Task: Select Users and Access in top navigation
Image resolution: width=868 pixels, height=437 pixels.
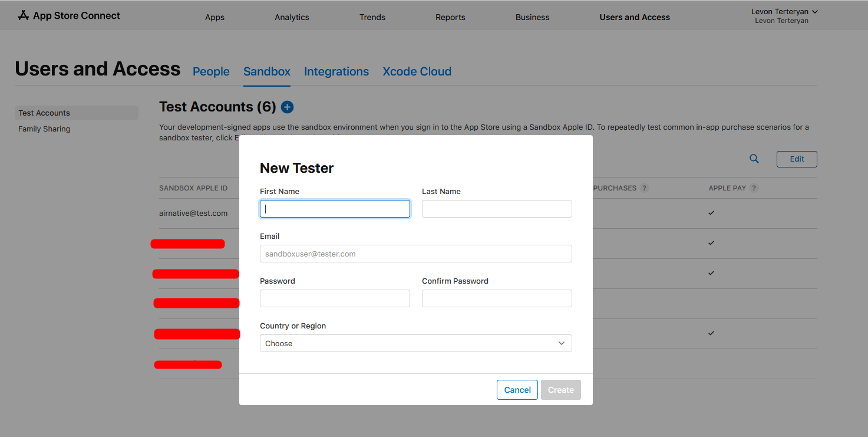Action: pyautogui.click(x=635, y=17)
